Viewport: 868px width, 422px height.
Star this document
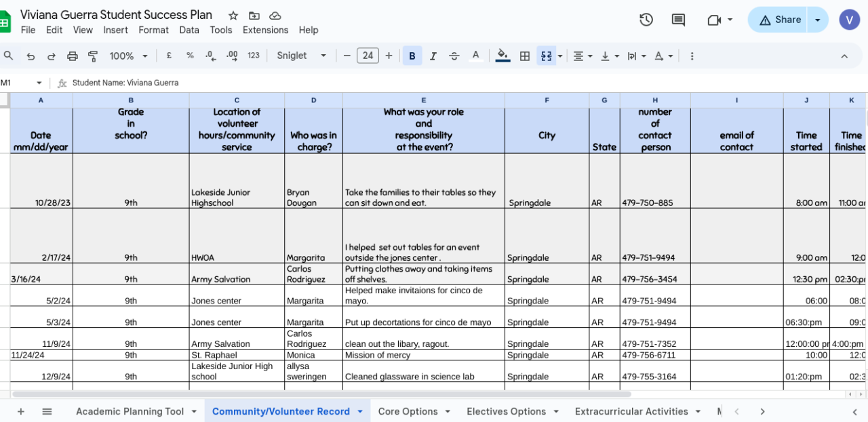click(x=233, y=16)
